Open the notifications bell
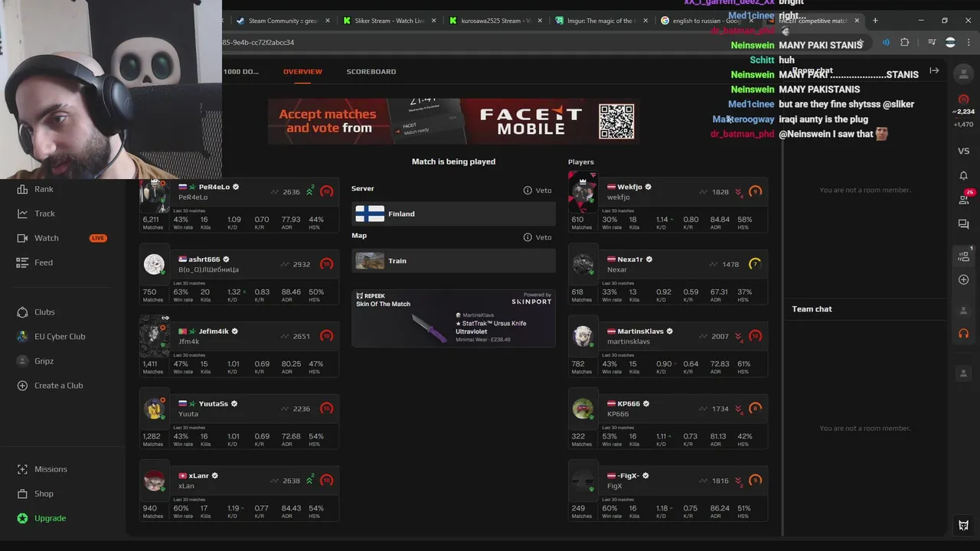The height and width of the screenshot is (551, 980). point(963,175)
